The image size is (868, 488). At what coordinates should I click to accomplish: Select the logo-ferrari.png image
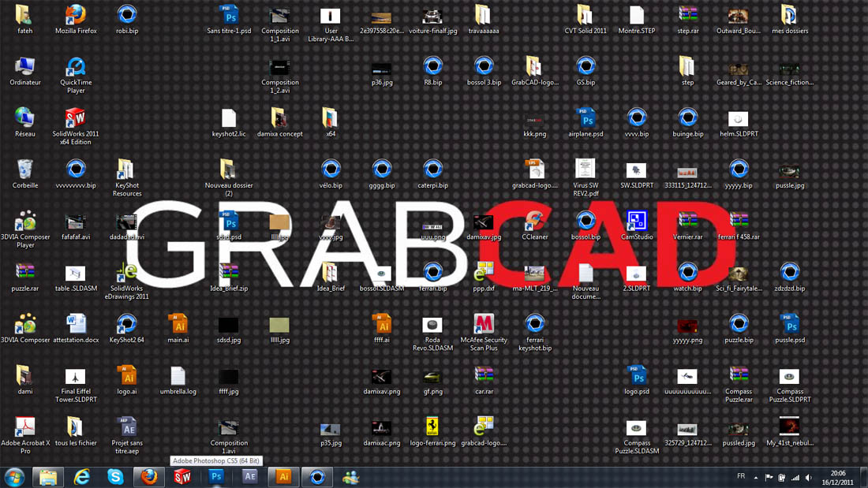point(432,431)
